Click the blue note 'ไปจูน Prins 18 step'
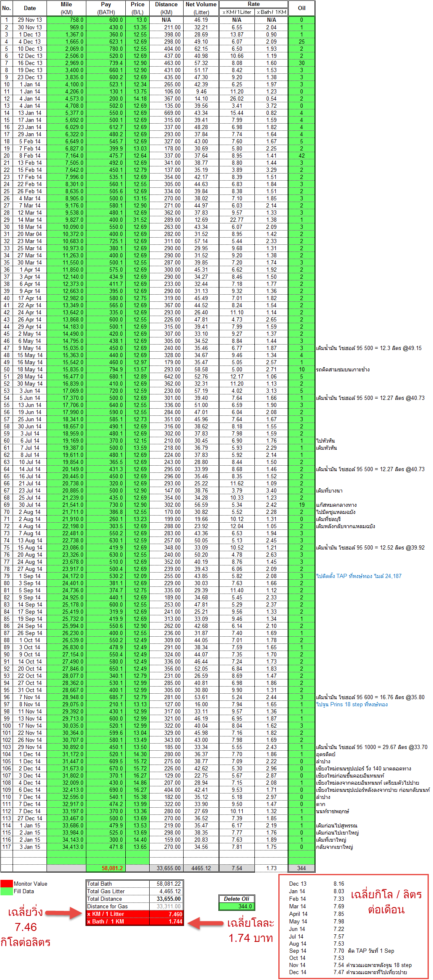 352,704
